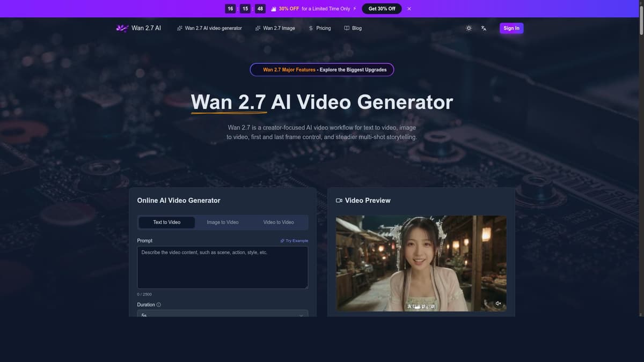Select the video generator icon in the navbar
This screenshot has height=362, width=644.
179,28
